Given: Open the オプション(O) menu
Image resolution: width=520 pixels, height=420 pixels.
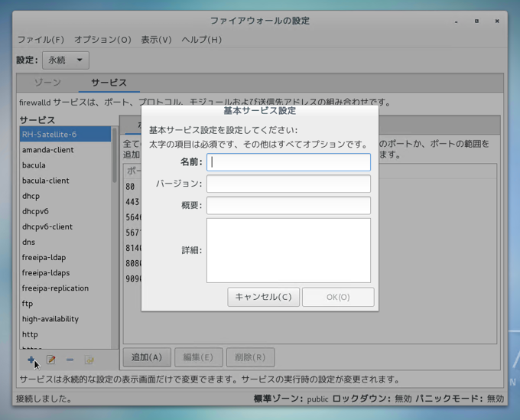Looking at the screenshot, I should (x=102, y=40).
